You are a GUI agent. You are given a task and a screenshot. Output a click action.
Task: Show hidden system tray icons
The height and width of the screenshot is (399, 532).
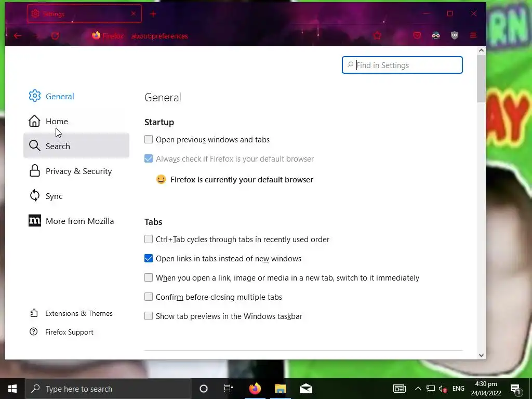(418, 389)
